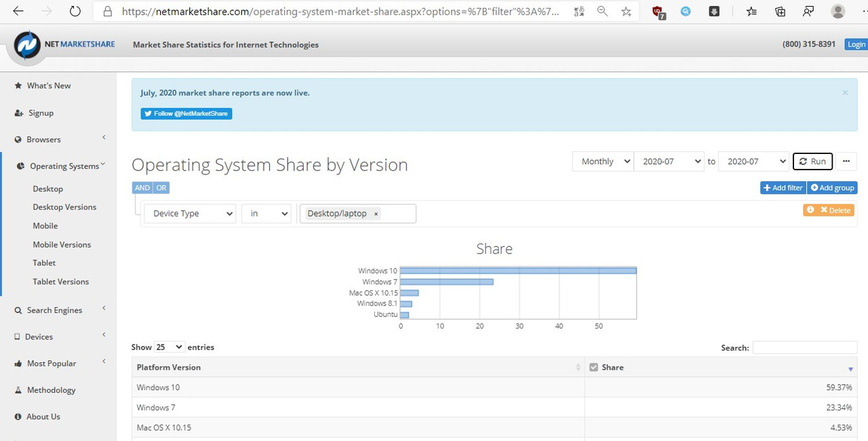The image size is (868, 441).
Task: Select Desktop Versions in sidebar
Action: pyautogui.click(x=64, y=207)
